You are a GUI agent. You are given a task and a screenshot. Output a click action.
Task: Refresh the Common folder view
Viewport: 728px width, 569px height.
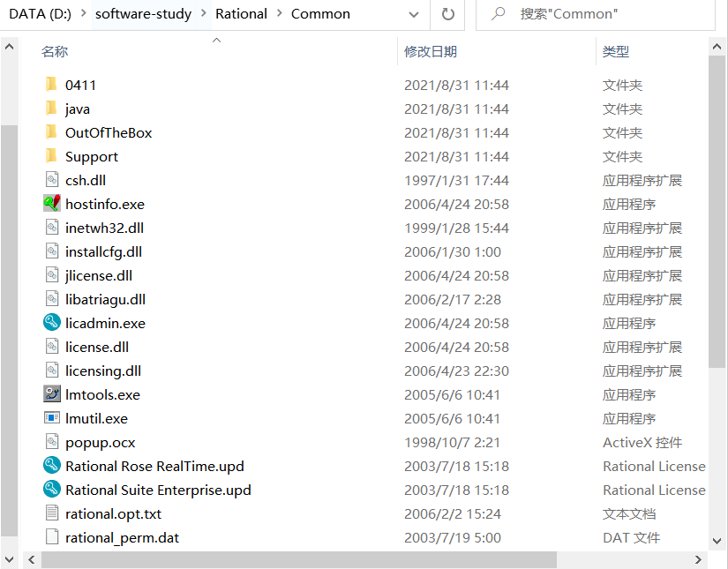coord(447,14)
